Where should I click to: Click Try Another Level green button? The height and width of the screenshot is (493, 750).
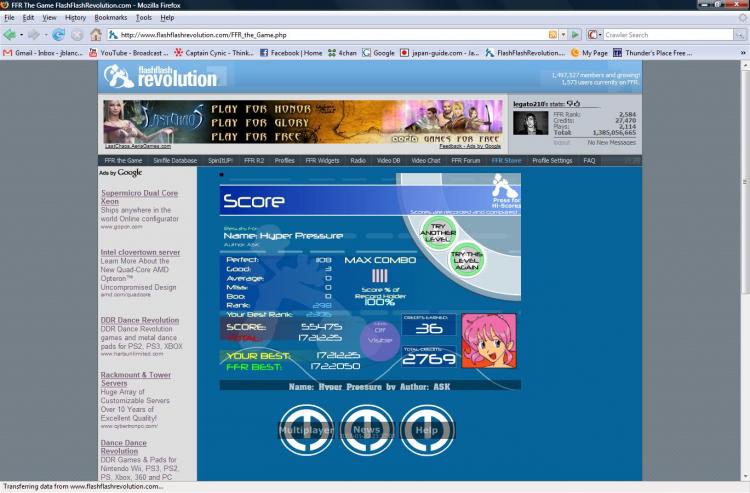coord(438,232)
